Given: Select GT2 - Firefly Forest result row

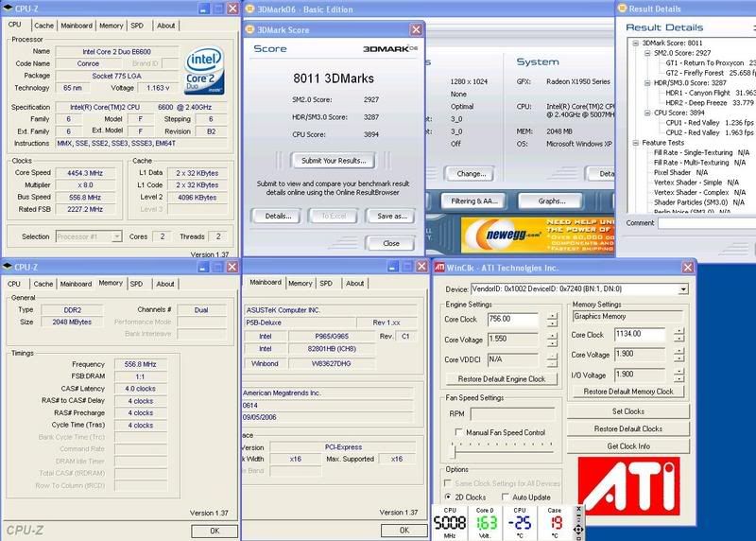Looking at the screenshot, I should tap(710, 73).
